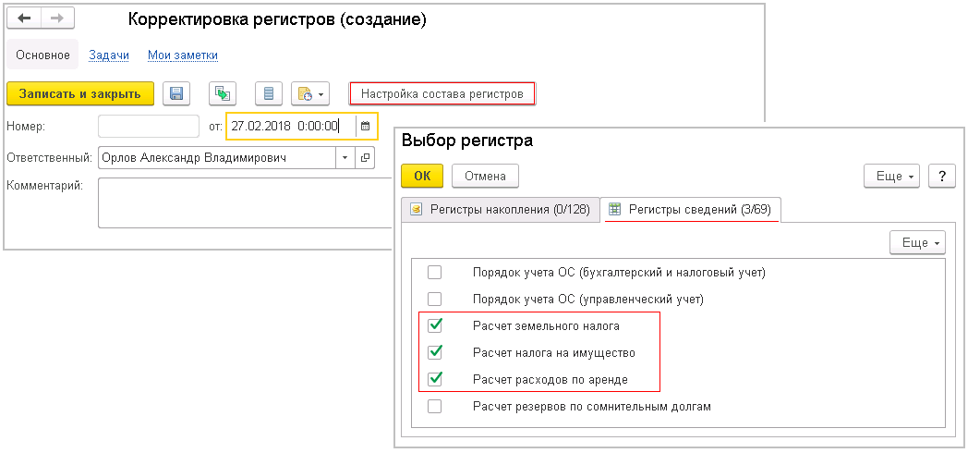This screenshot has height=453, width=980.
Task: Uncheck Расчет земельного налога
Action: click(x=435, y=325)
